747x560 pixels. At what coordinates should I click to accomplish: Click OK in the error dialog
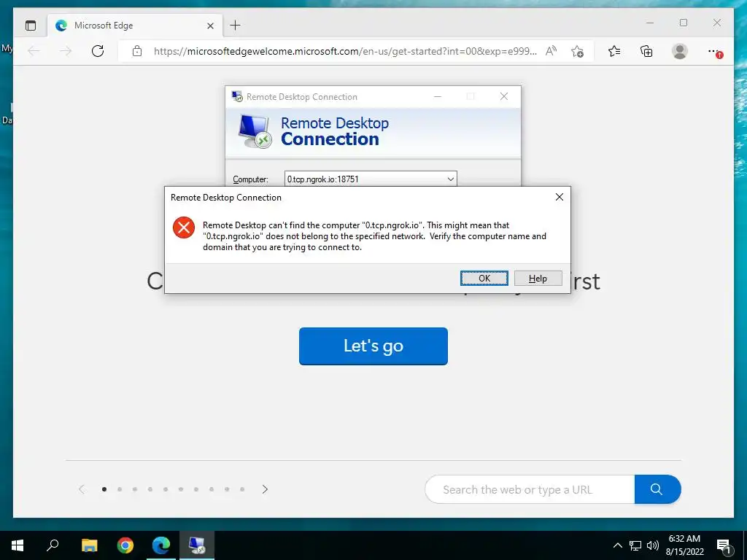[484, 279]
